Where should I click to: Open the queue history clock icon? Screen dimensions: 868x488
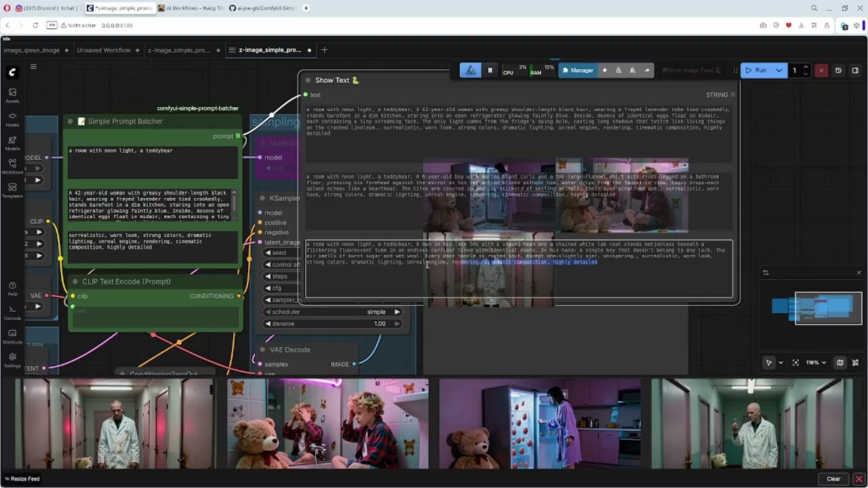coord(838,70)
